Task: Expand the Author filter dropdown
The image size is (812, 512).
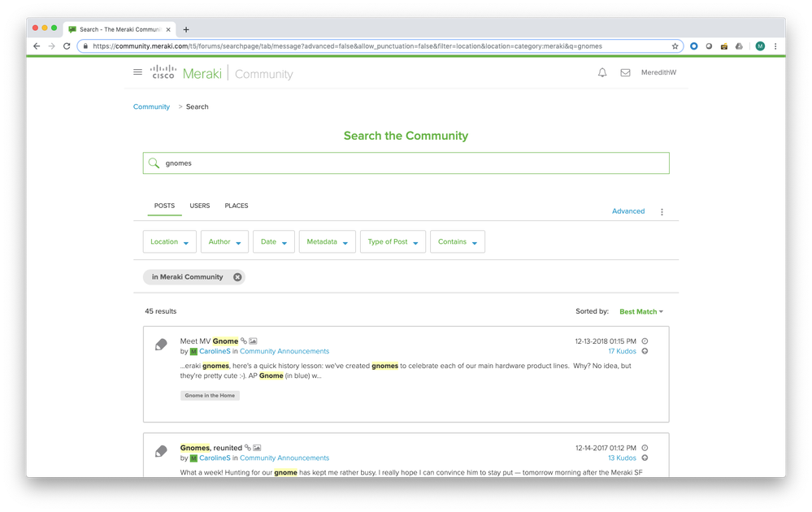Action: (224, 242)
